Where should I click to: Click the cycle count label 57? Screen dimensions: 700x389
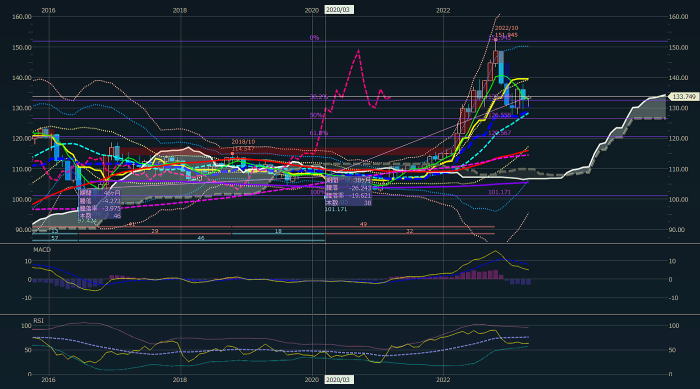[55, 238]
